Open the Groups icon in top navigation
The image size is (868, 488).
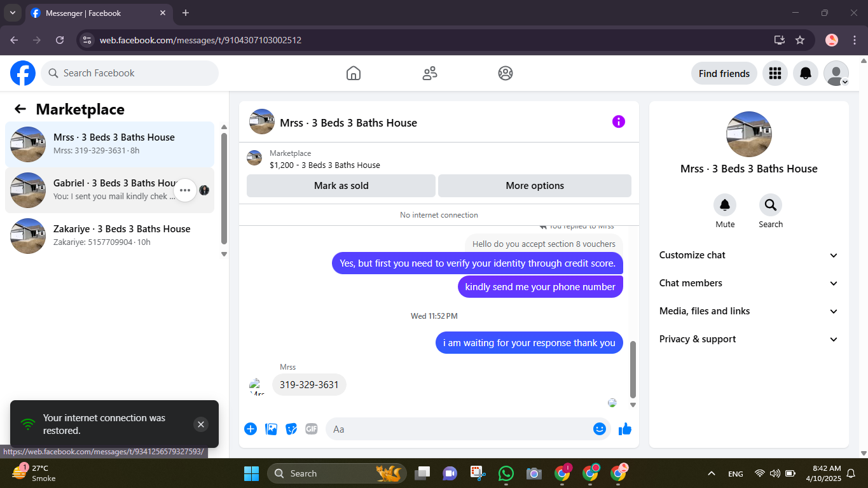point(506,73)
